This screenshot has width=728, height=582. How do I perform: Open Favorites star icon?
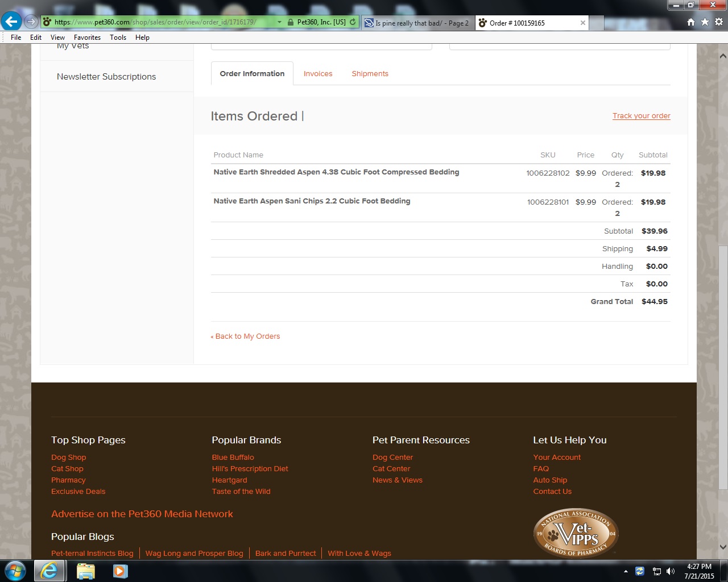[705, 22]
